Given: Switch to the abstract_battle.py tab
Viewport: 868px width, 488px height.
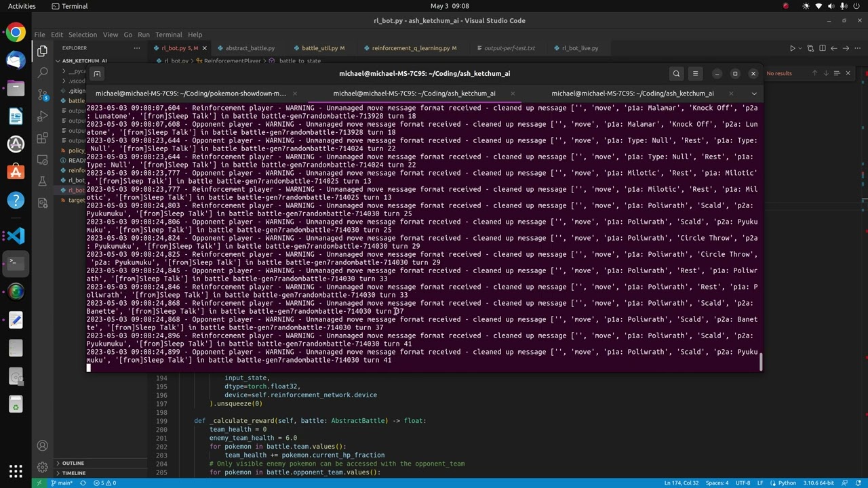Looking at the screenshot, I should 250,48.
